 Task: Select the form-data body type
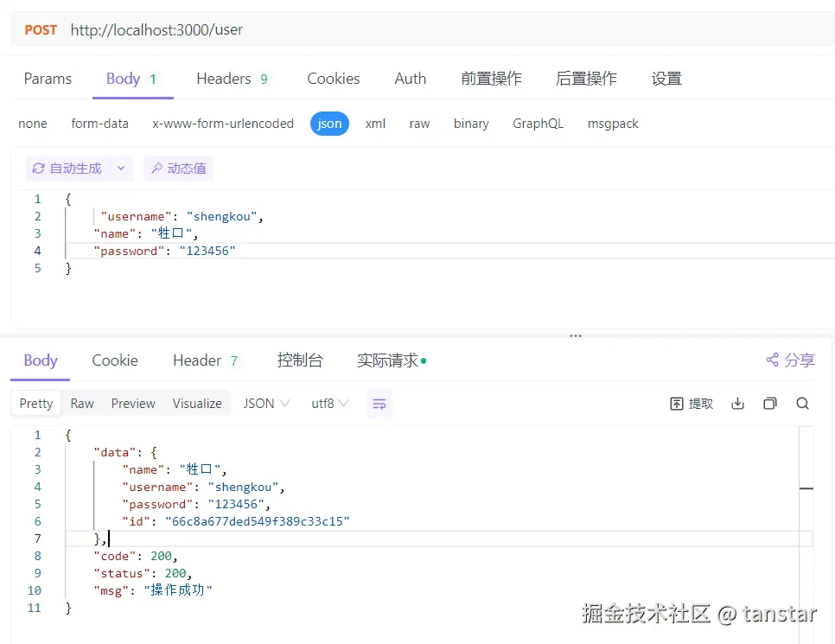pyautogui.click(x=99, y=124)
